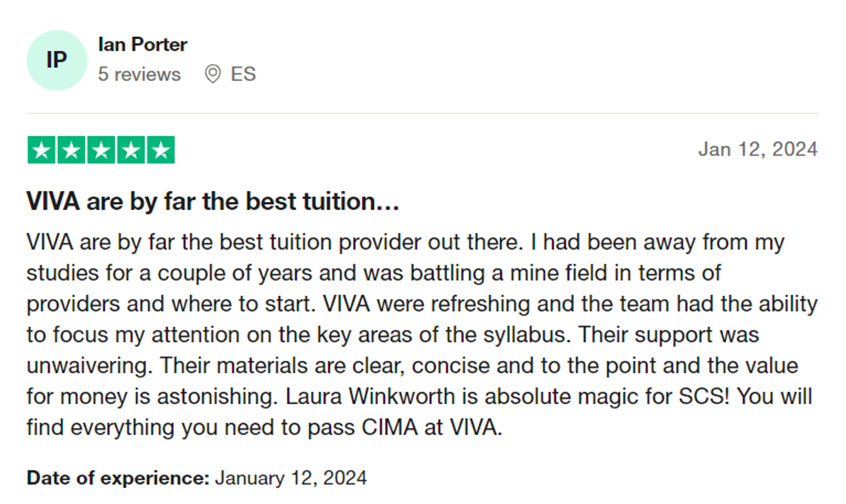Screen dimensions: 846x504
Task: Click the January 12, 2024 experience date
Action: click(x=291, y=478)
